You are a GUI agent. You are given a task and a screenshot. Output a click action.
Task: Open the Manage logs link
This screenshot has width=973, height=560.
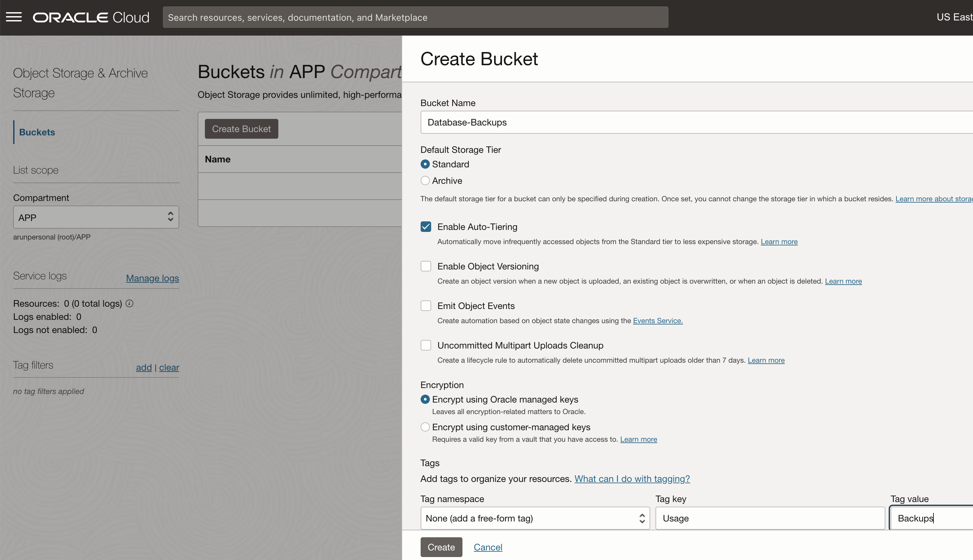pyautogui.click(x=152, y=278)
